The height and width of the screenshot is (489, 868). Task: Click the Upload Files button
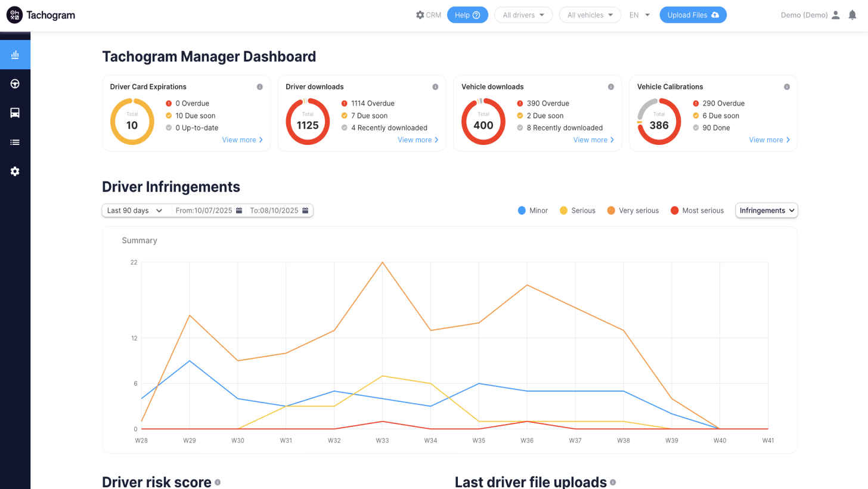click(x=693, y=14)
